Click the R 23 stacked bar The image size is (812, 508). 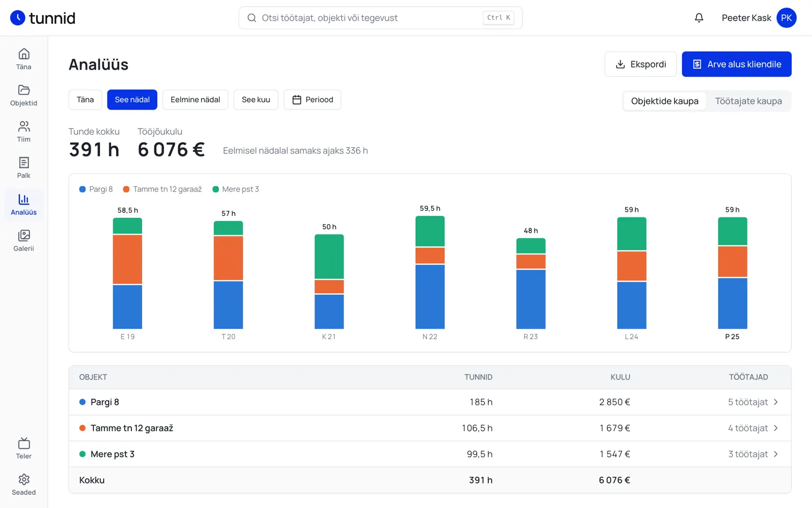(x=531, y=283)
